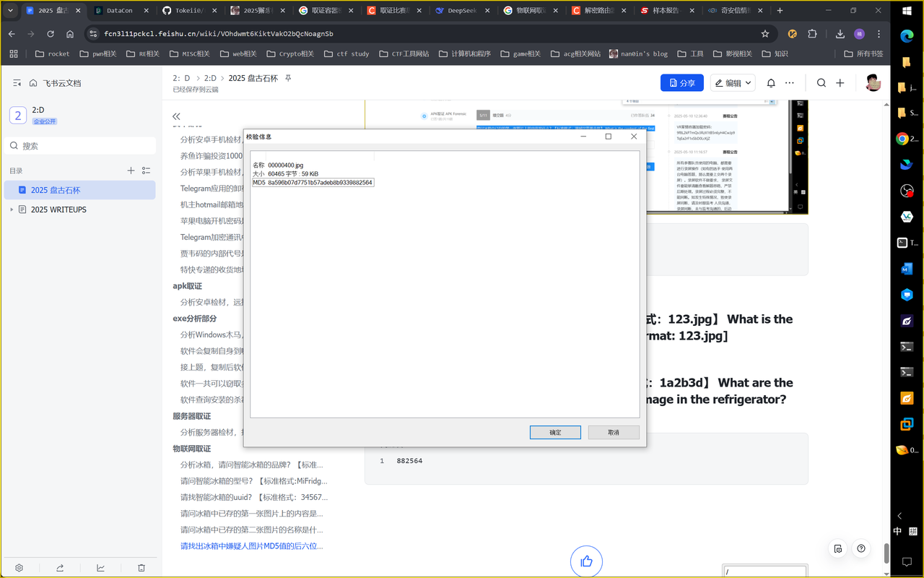The width and height of the screenshot is (924, 578).
Task: Open nan0in's blog bookmark
Action: (639, 53)
